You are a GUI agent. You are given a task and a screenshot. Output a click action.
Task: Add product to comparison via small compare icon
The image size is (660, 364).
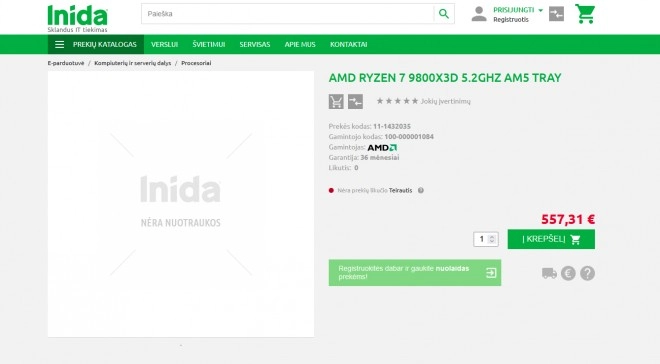tap(355, 101)
